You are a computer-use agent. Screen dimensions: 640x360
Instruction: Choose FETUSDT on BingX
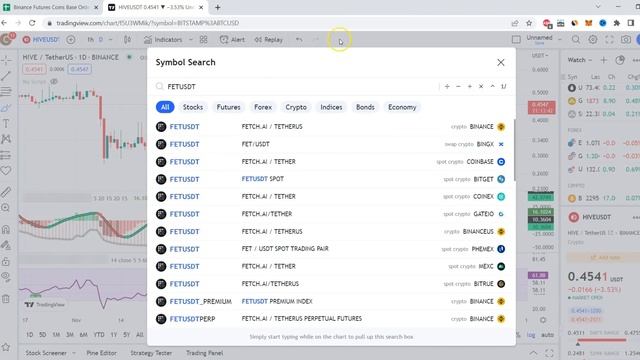tap(331, 144)
